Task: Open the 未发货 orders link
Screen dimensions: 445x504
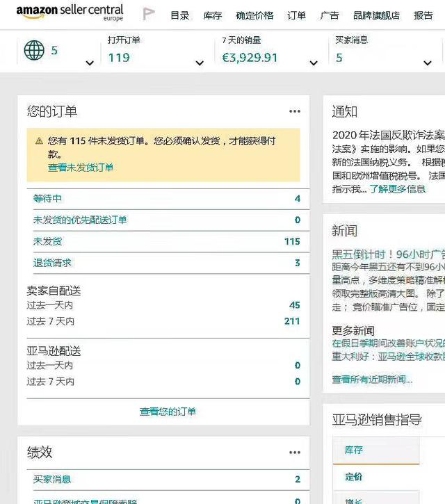Action: tap(47, 241)
